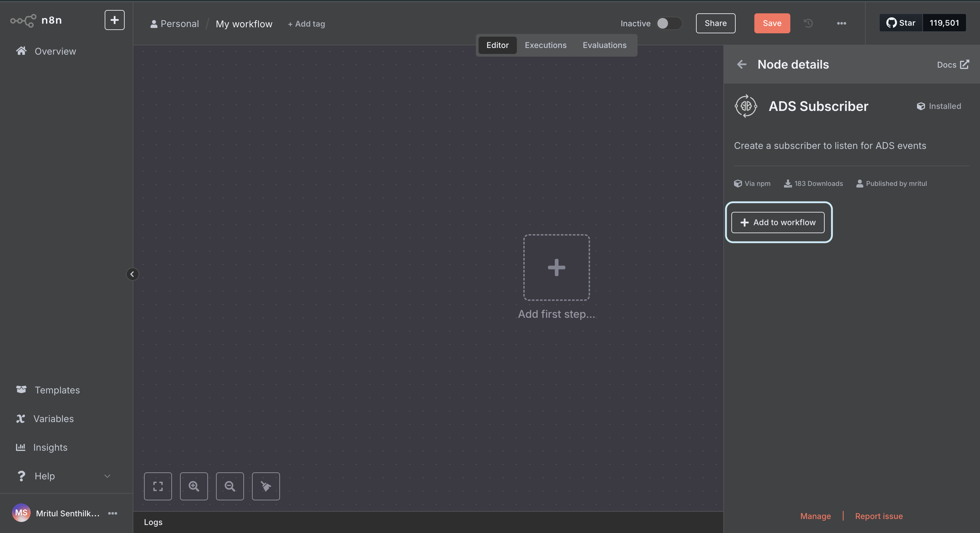Click the Add first step placeholder

pyautogui.click(x=556, y=267)
